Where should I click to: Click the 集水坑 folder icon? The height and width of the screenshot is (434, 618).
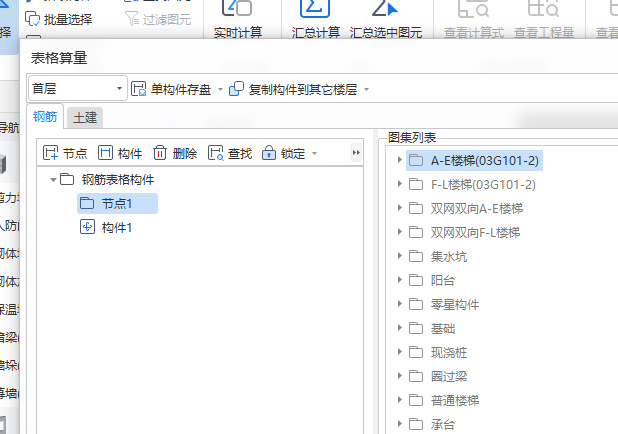(416, 256)
